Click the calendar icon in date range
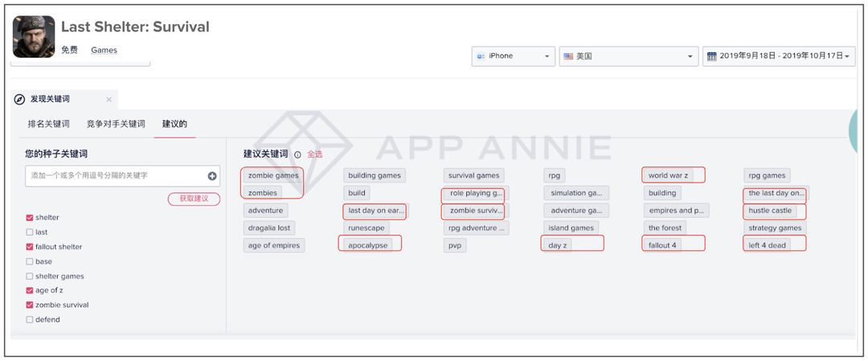Viewport: 868px width, 361px height. click(x=712, y=56)
